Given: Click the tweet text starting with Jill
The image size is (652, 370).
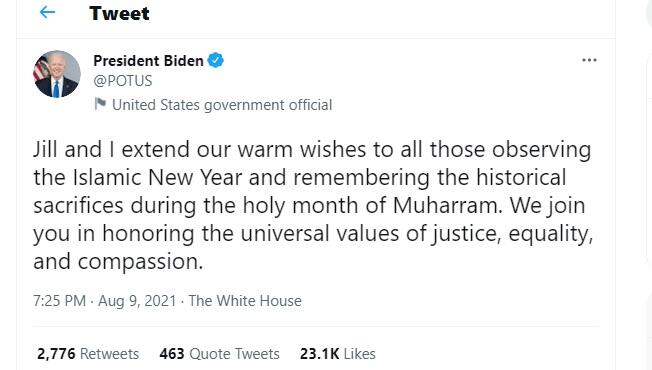Looking at the screenshot, I should [313, 205].
